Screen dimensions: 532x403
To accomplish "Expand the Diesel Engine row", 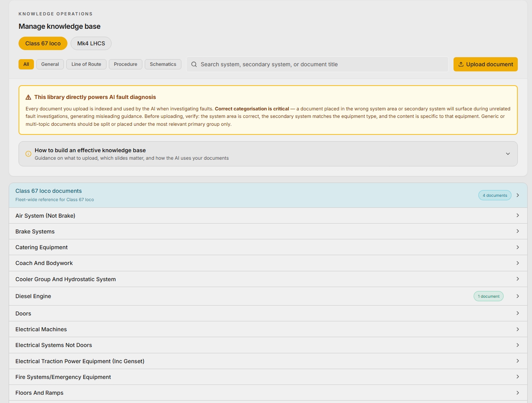I will point(268,296).
